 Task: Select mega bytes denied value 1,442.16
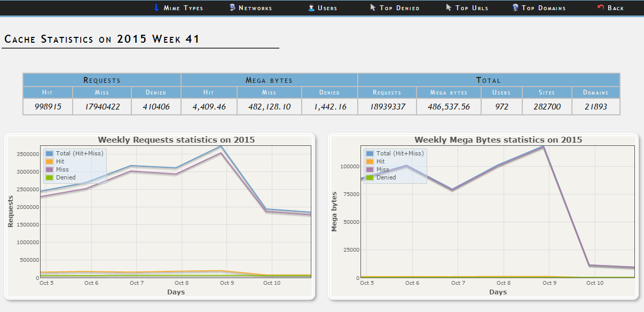pos(330,107)
